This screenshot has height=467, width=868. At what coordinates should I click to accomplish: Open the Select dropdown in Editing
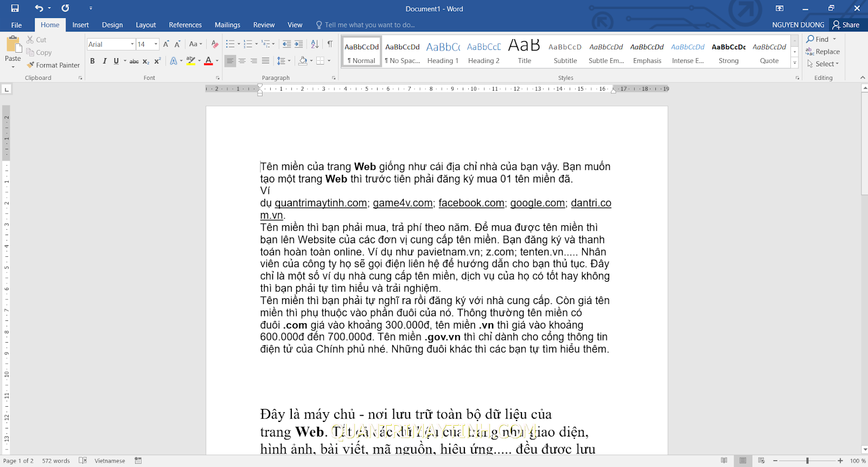point(823,64)
